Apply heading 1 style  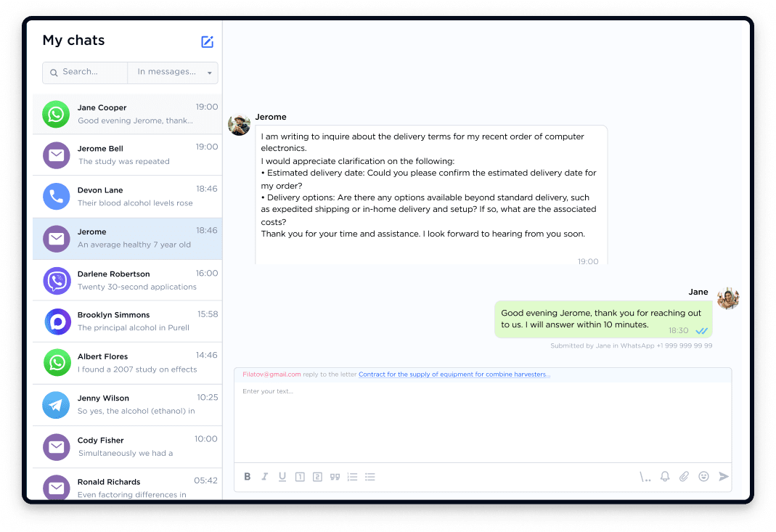[x=300, y=477]
